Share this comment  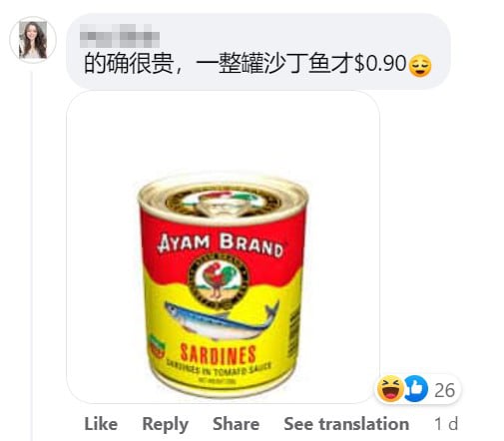point(236,424)
